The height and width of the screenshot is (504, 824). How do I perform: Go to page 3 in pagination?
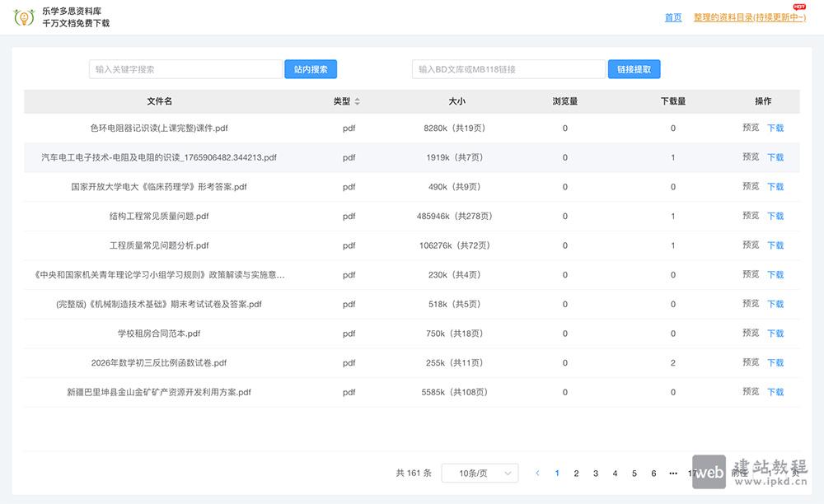click(595, 474)
